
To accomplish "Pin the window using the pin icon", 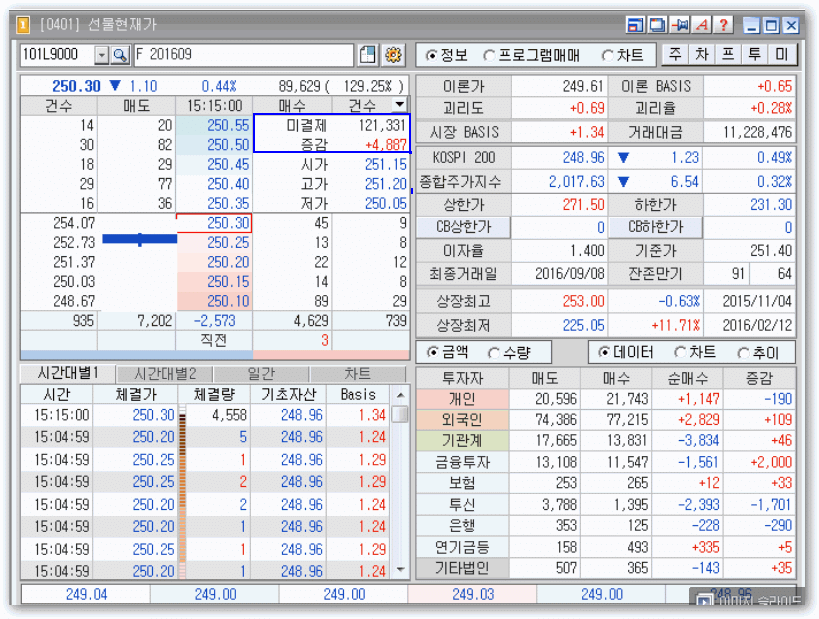I will [678, 24].
